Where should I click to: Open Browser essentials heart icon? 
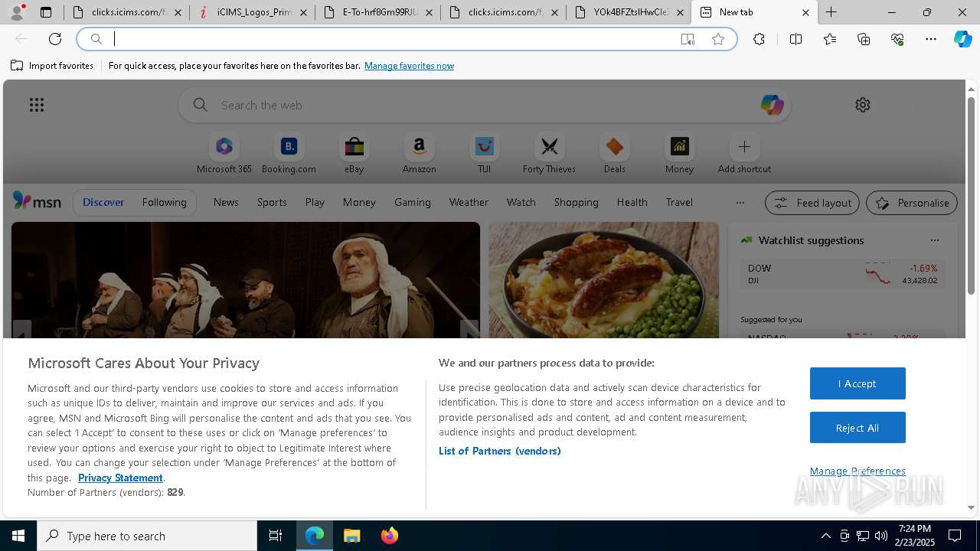[897, 39]
